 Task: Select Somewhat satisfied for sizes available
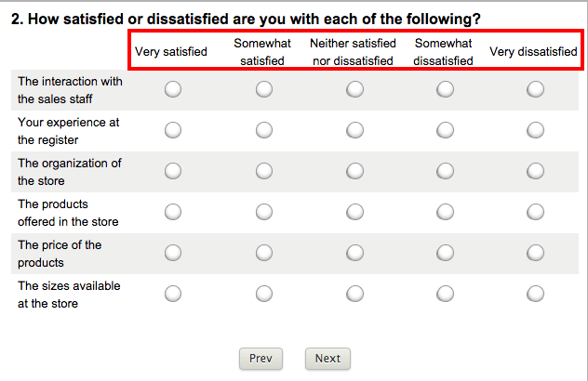click(264, 294)
